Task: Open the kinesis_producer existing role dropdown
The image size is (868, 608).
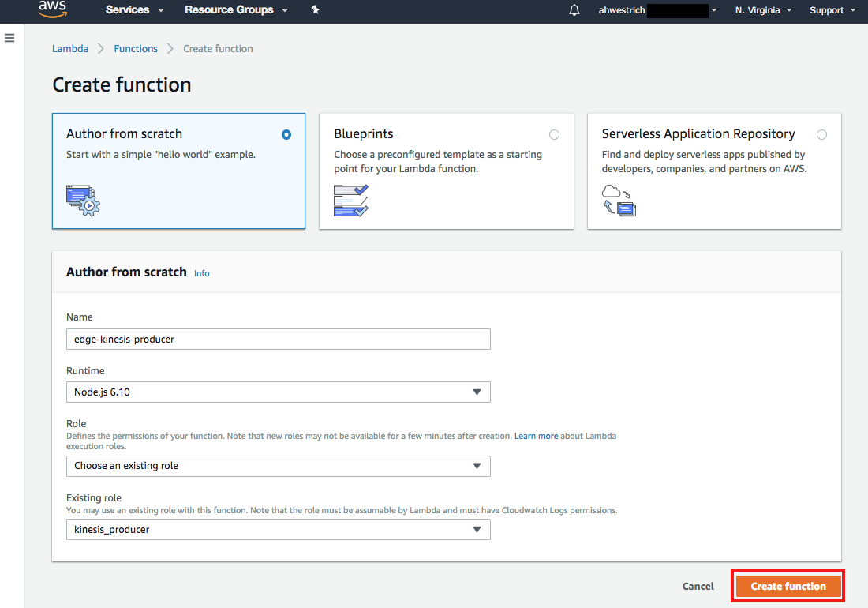Action: coord(279,529)
